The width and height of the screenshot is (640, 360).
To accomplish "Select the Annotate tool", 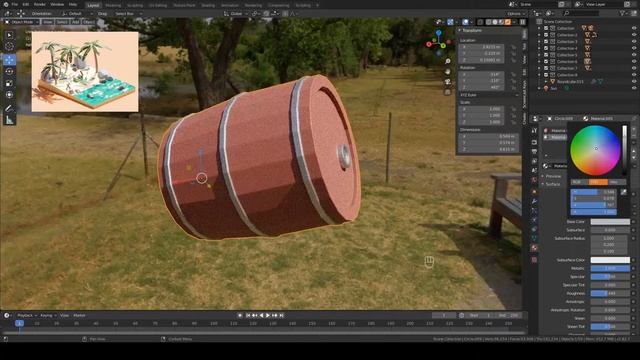I will point(9,108).
